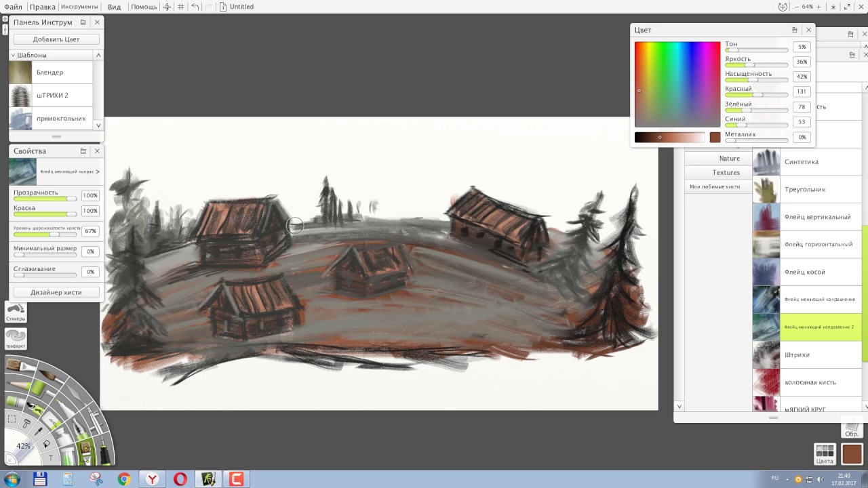Select the pencil tool
This screenshot has width=868, height=488.
click(x=19, y=384)
